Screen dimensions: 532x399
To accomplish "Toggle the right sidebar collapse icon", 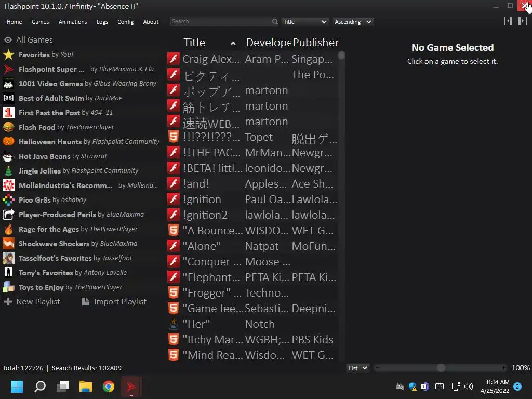I will [x=523, y=21].
